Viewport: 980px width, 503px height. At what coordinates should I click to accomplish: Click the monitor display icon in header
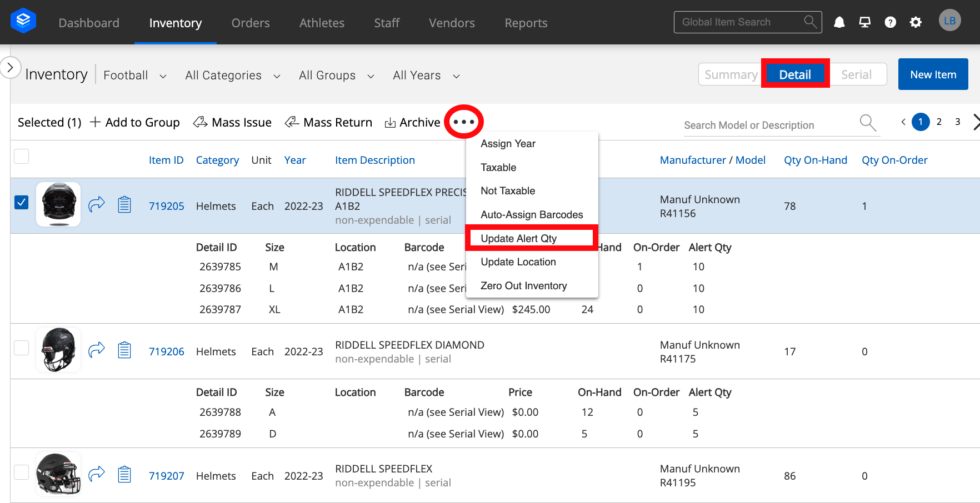(x=865, y=22)
